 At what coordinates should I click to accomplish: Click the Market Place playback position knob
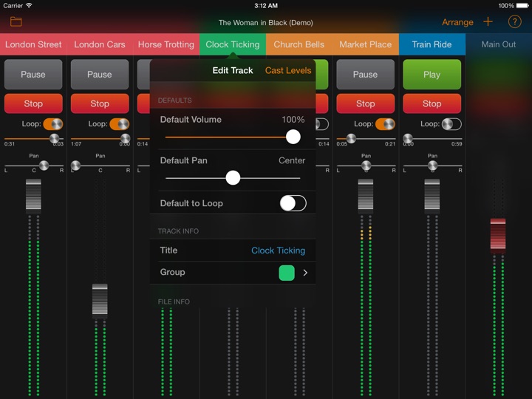pyautogui.click(x=351, y=138)
